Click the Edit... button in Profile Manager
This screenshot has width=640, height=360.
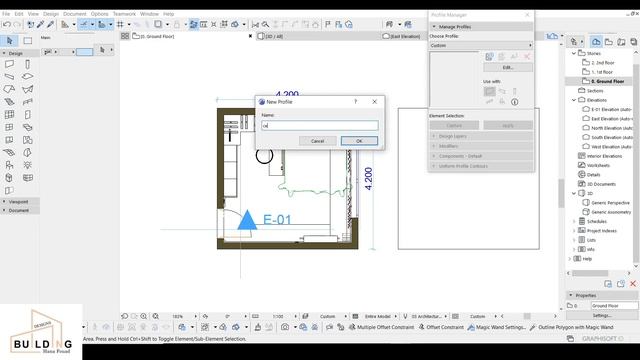508,67
